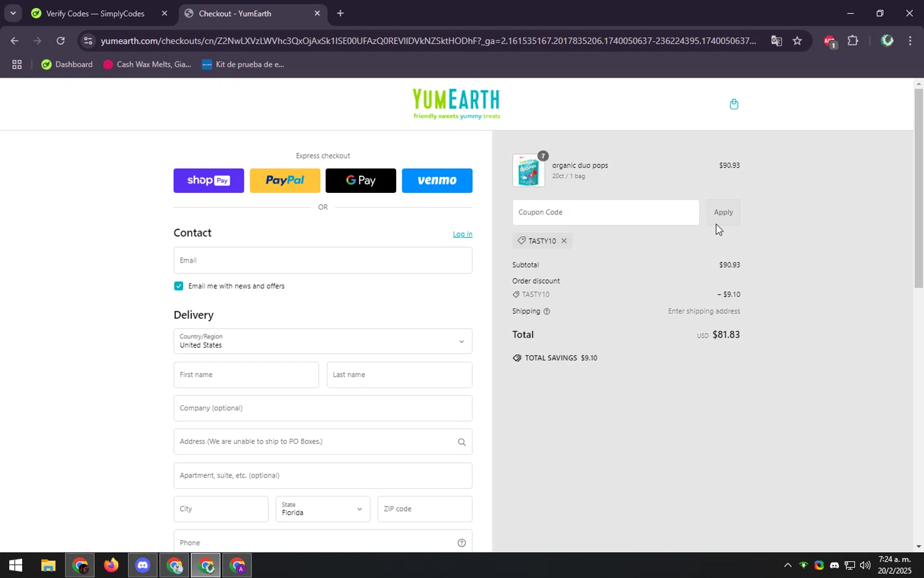This screenshot has width=924, height=578.
Task: Open the browser Extensions puzzle icon
Action: pyautogui.click(x=853, y=41)
